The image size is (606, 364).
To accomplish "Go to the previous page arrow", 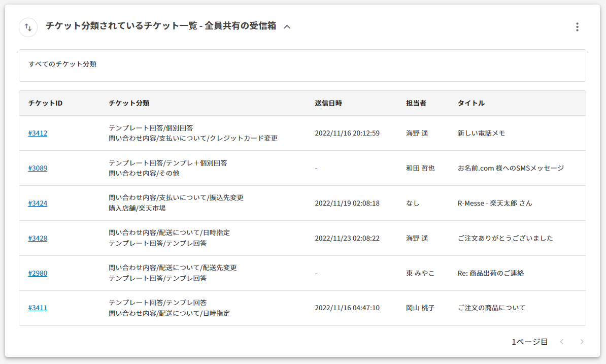I will [x=561, y=342].
